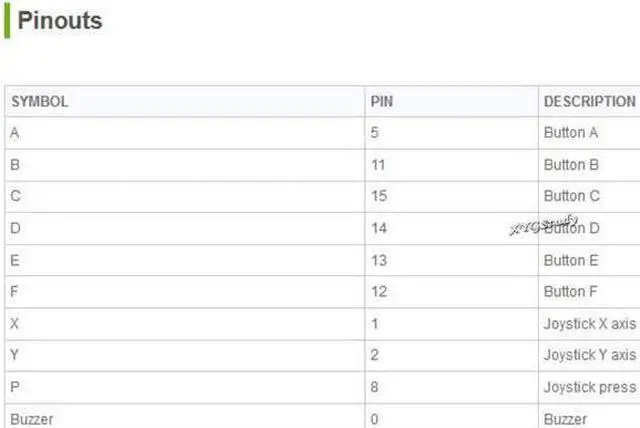Screen dimensions: 640x428
Task: Select the symbol Y cell
Action: (185, 355)
